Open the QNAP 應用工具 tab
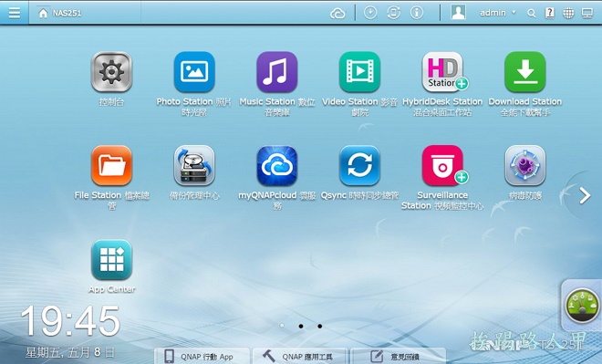This screenshot has height=364, width=602. click(300, 356)
